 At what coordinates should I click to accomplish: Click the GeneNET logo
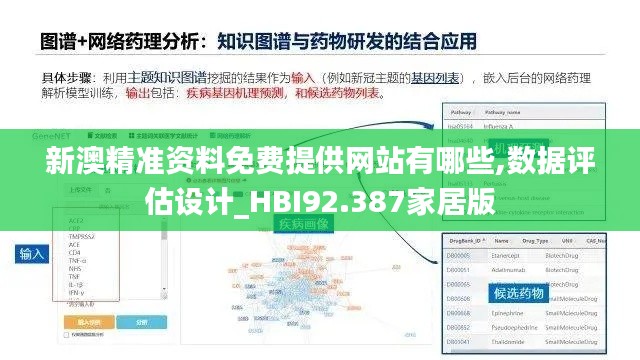[51, 136]
